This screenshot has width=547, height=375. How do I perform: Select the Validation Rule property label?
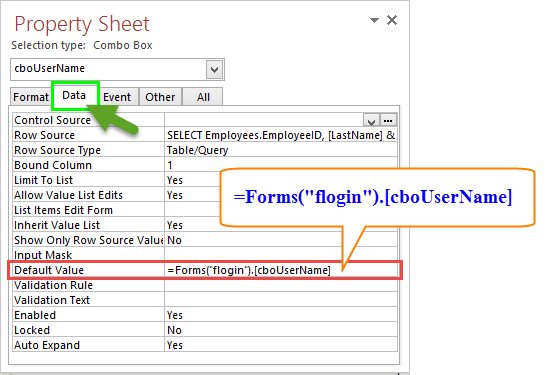[53, 285]
